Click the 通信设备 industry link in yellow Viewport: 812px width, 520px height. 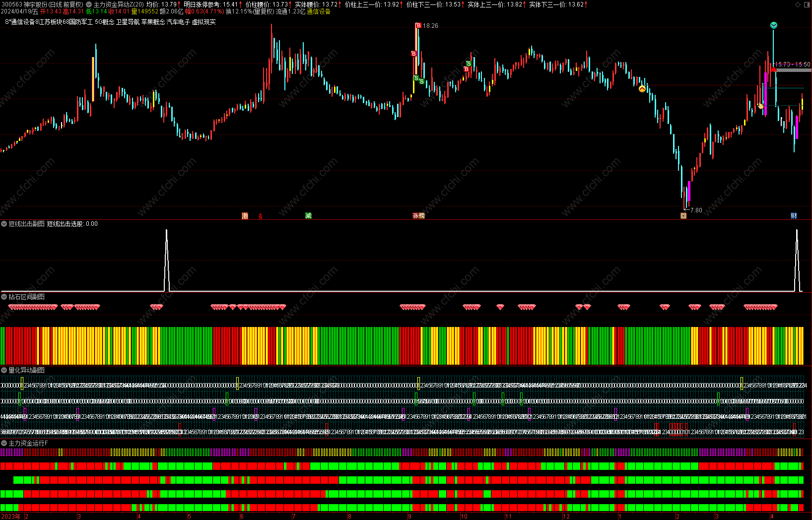pyautogui.click(x=319, y=11)
